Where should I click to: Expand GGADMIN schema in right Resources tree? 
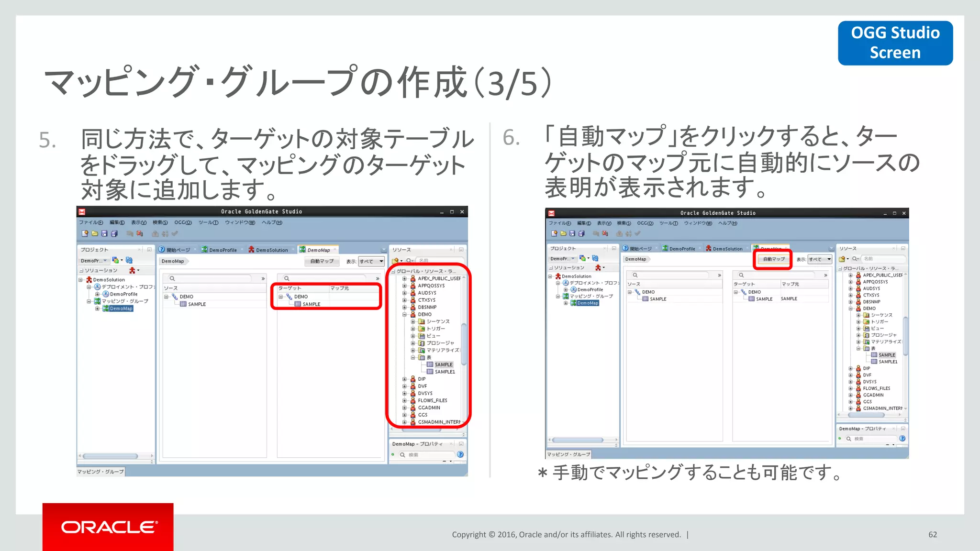(851, 395)
